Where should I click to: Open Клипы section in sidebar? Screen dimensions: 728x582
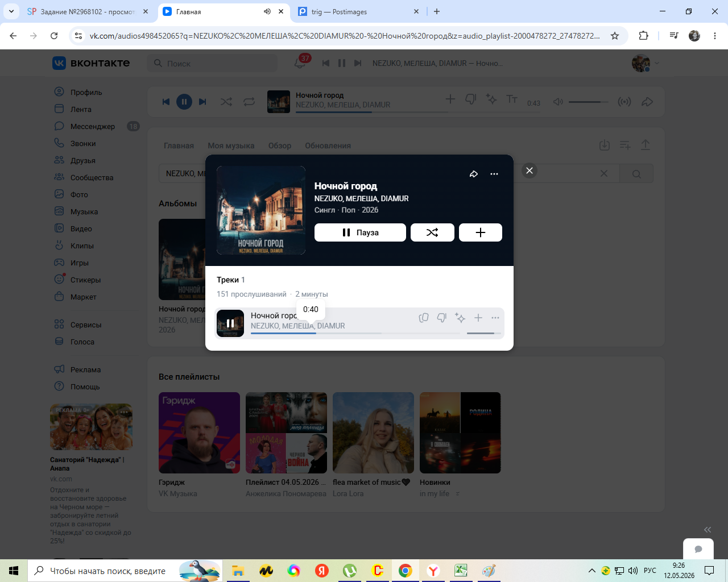(82, 246)
